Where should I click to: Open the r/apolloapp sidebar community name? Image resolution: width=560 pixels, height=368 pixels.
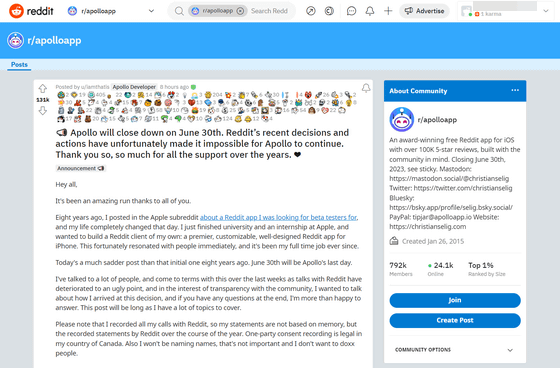coord(437,120)
